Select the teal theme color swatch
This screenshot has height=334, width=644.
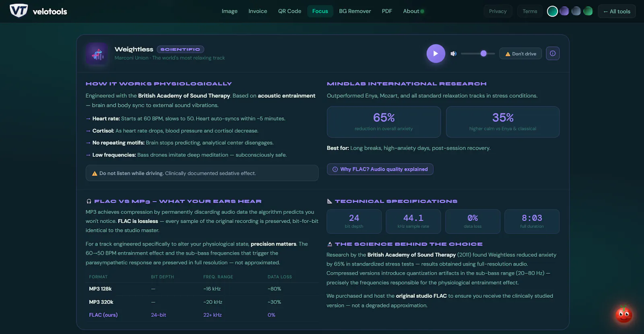553,11
